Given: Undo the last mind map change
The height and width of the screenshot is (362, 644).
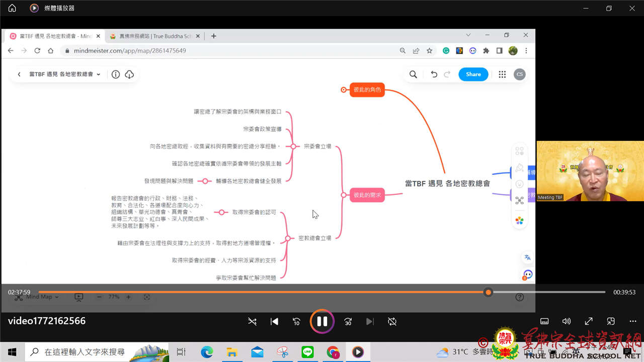Looking at the screenshot, I should click(434, 74).
